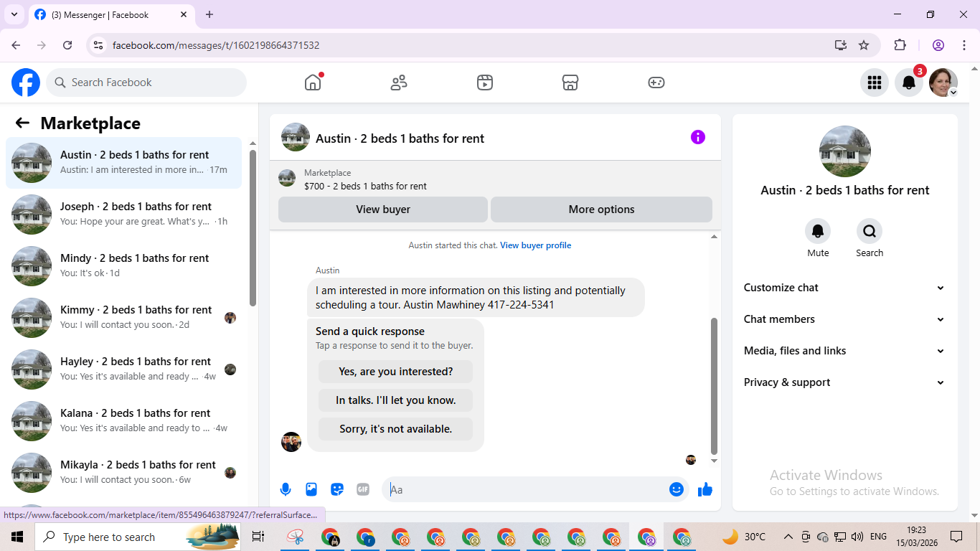Click the browser address bar URL
Image resolution: width=980 pixels, height=551 pixels.
(x=216, y=45)
